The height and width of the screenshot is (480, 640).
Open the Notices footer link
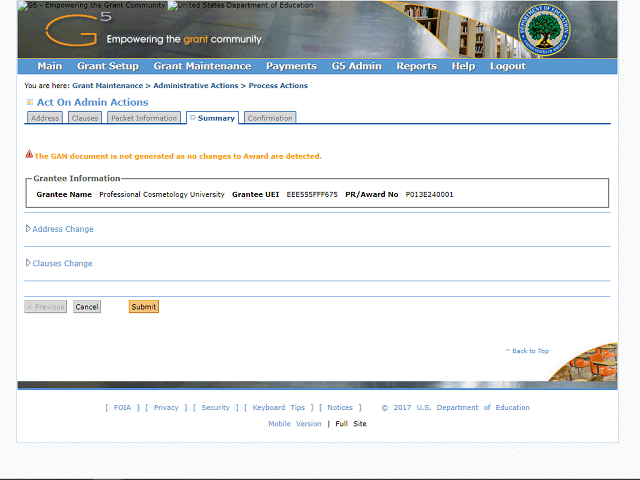click(x=340, y=407)
